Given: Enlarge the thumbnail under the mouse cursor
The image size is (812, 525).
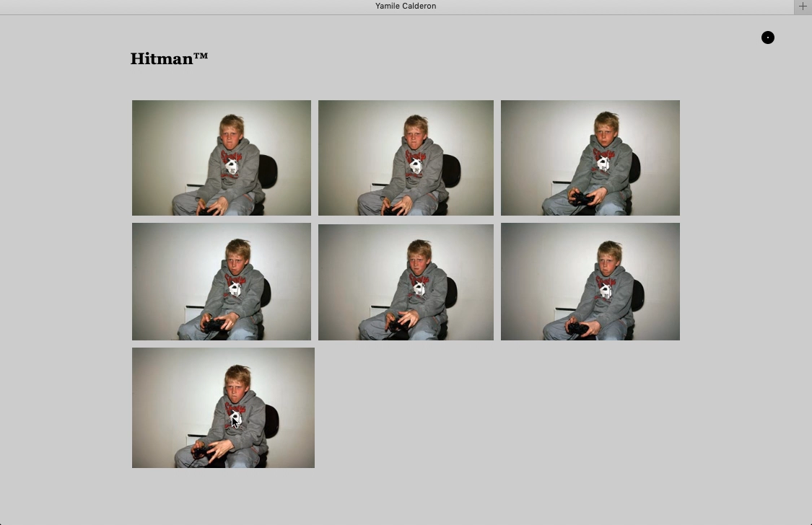Looking at the screenshot, I should (x=223, y=407).
